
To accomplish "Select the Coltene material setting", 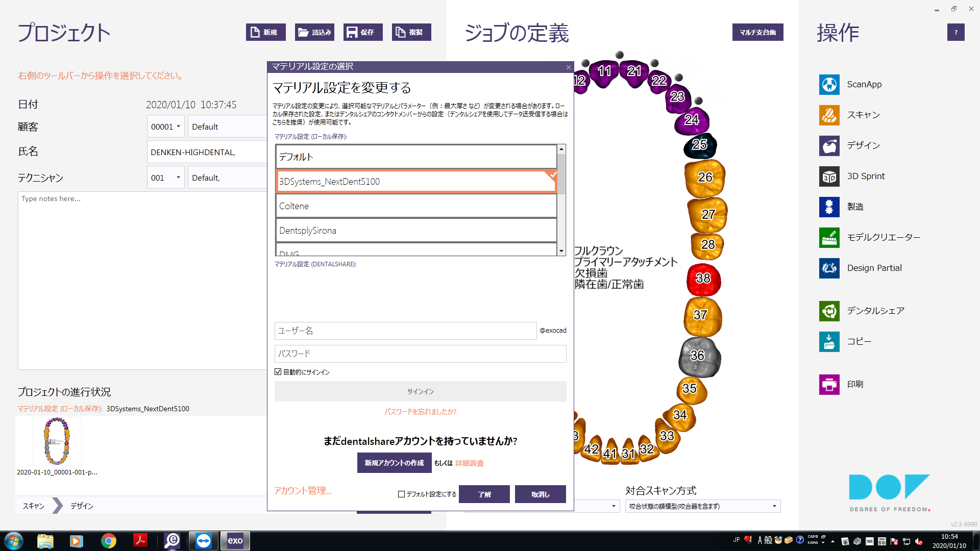I will click(416, 206).
